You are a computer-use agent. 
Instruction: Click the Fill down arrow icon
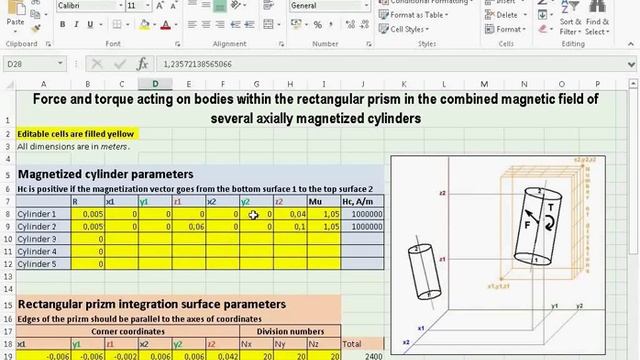[542, 15]
